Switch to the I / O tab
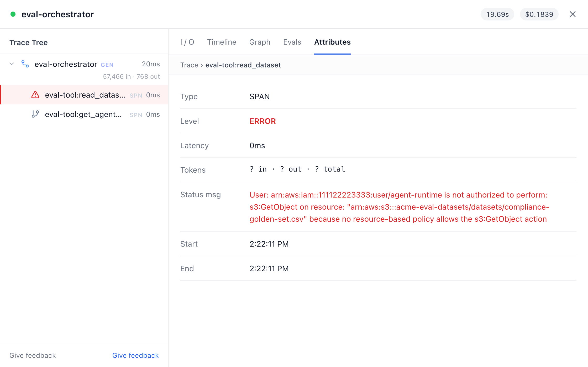The width and height of the screenshot is (588, 367). tap(187, 42)
